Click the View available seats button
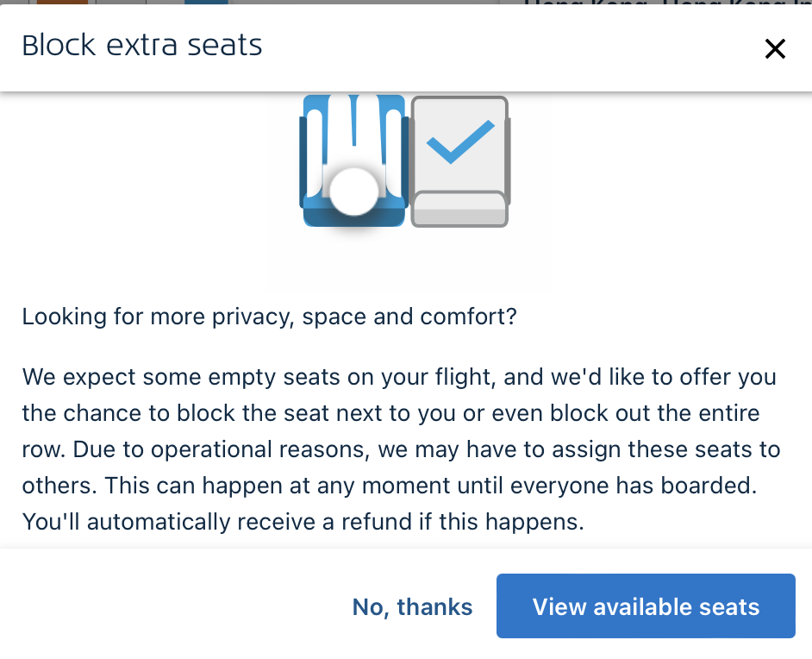 click(x=646, y=606)
